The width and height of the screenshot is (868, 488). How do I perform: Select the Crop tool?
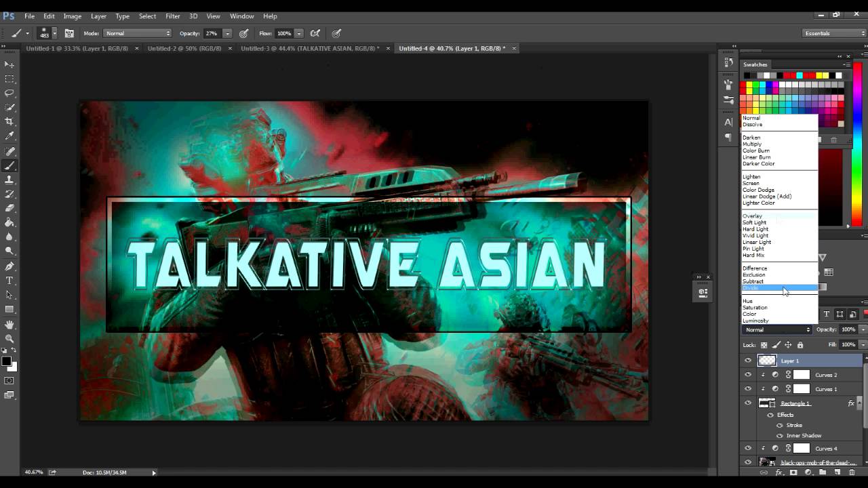(x=9, y=119)
